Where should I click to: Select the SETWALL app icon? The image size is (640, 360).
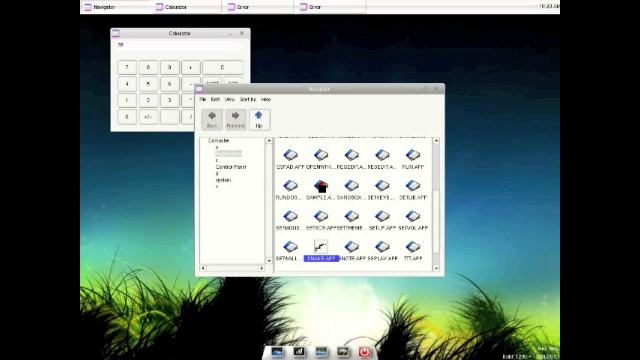pyautogui.click(x=289, y=251)
